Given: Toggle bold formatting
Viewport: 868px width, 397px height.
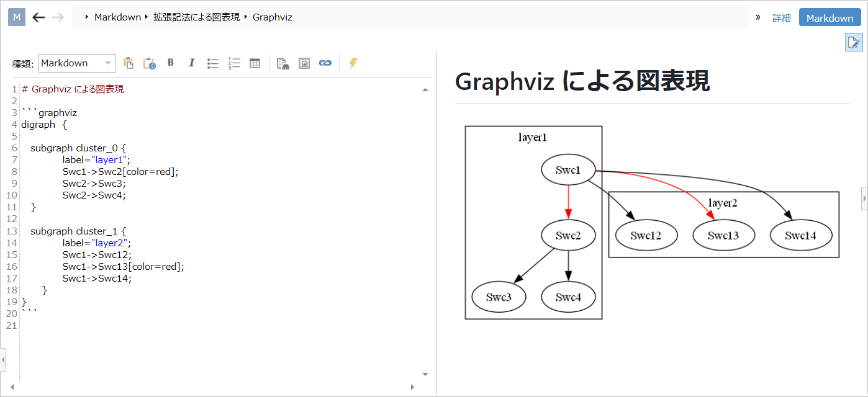Looking at the screenshot, I should [x=171, y=63].
